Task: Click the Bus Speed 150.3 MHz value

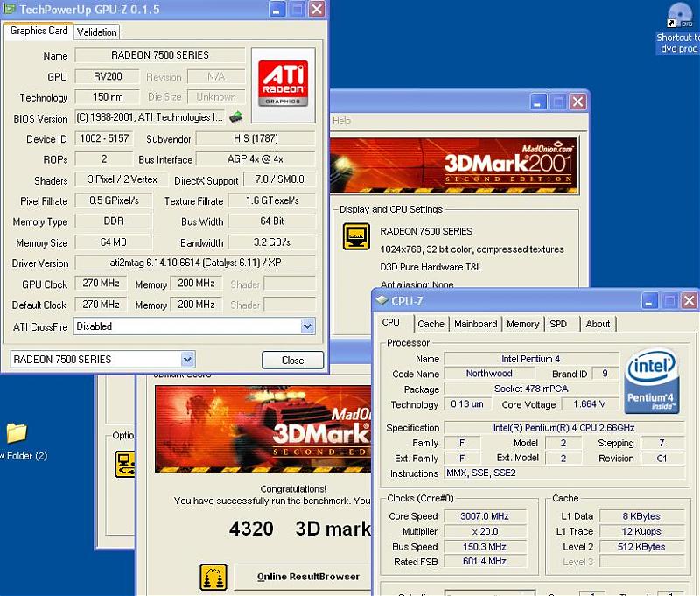Action: point(485,546)
